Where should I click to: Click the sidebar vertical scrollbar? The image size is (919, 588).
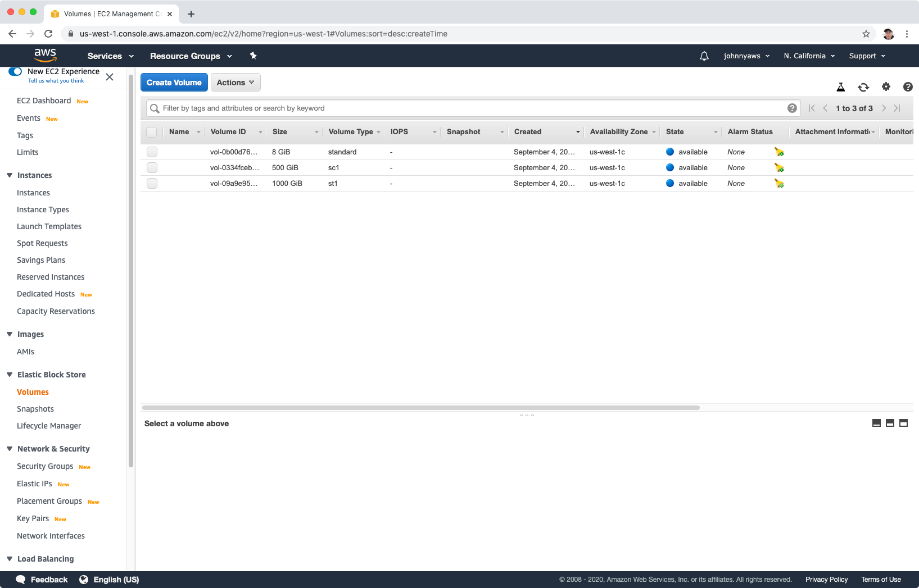(x=131, y=271)
